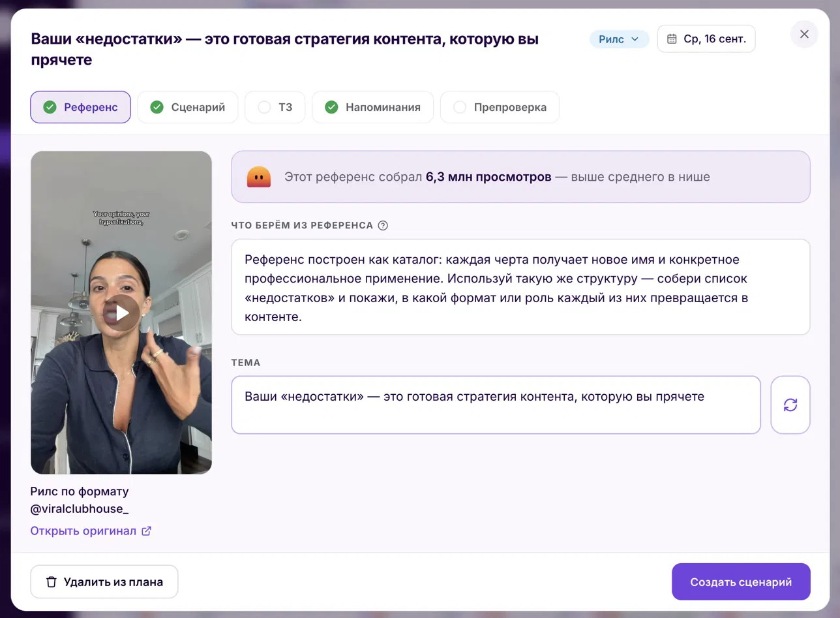
Task: Play the reference reel video
Action: [123, 313]
